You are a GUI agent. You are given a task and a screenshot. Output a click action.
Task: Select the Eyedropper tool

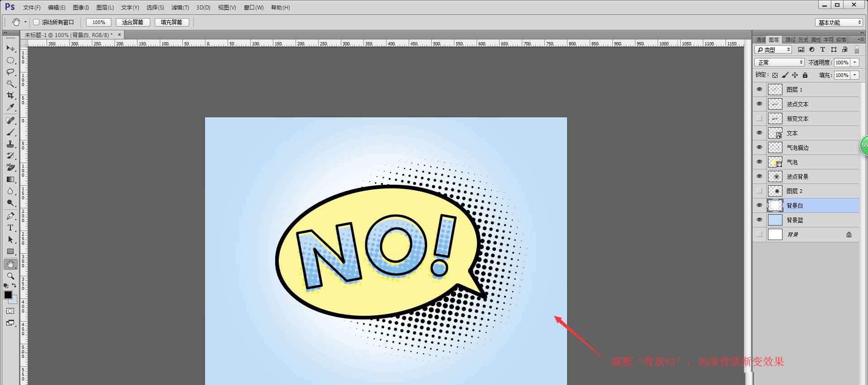10,107
